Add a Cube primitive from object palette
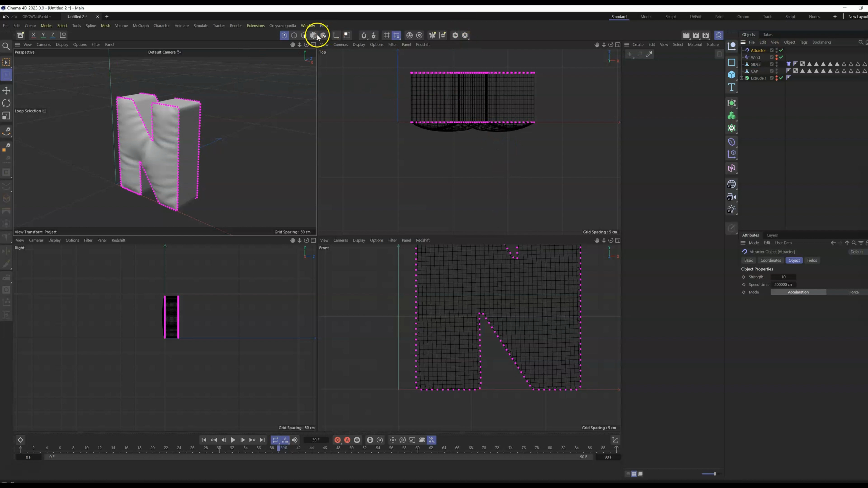868x488 pixels. 731,75
